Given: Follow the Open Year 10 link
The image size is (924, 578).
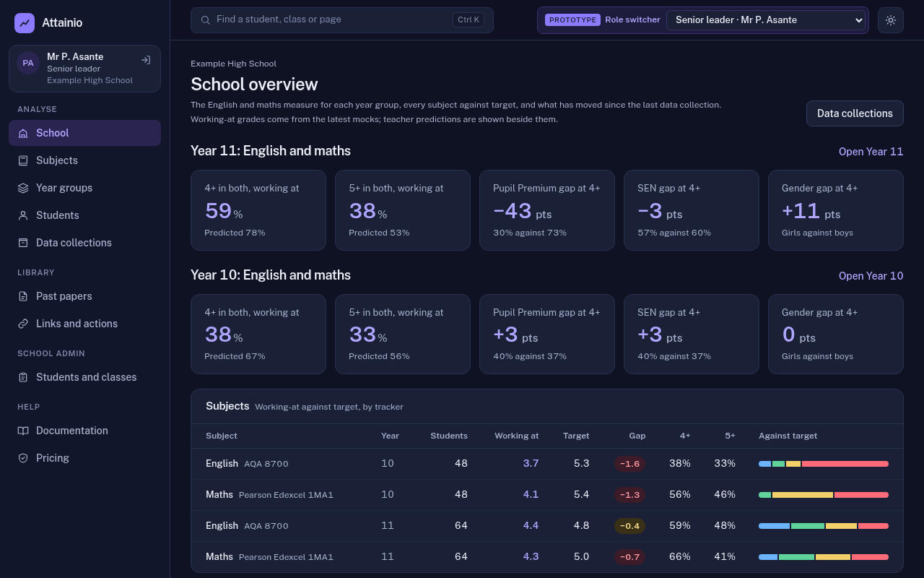Looking at the screenshot, I should [871, 276].
